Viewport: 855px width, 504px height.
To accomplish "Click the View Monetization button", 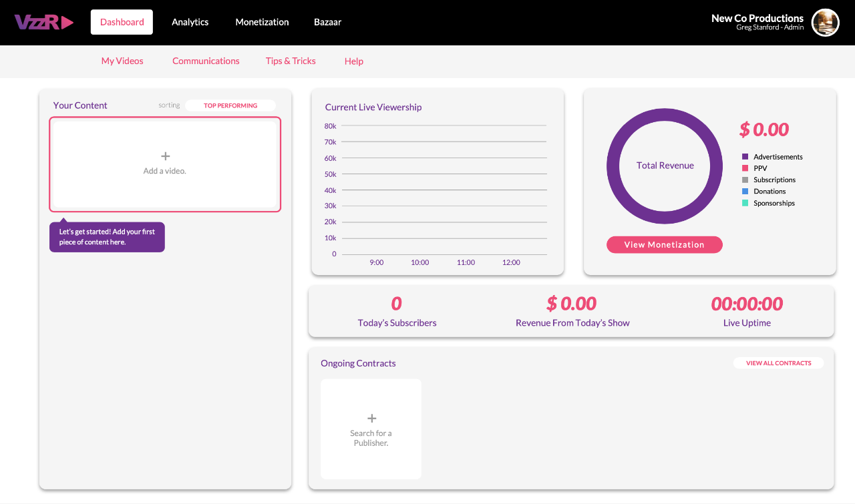I will [x=665, y=245].
